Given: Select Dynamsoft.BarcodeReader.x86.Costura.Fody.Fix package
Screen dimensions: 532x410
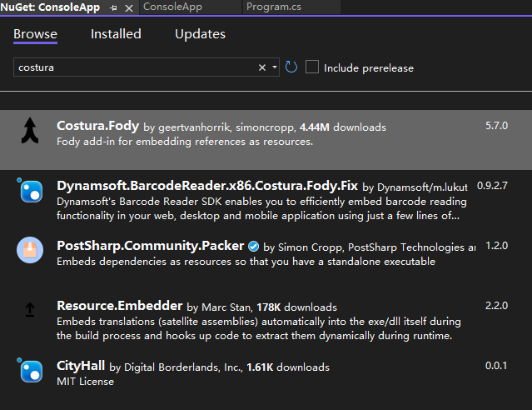Looking at the screenshot, I should pos(207,186).
